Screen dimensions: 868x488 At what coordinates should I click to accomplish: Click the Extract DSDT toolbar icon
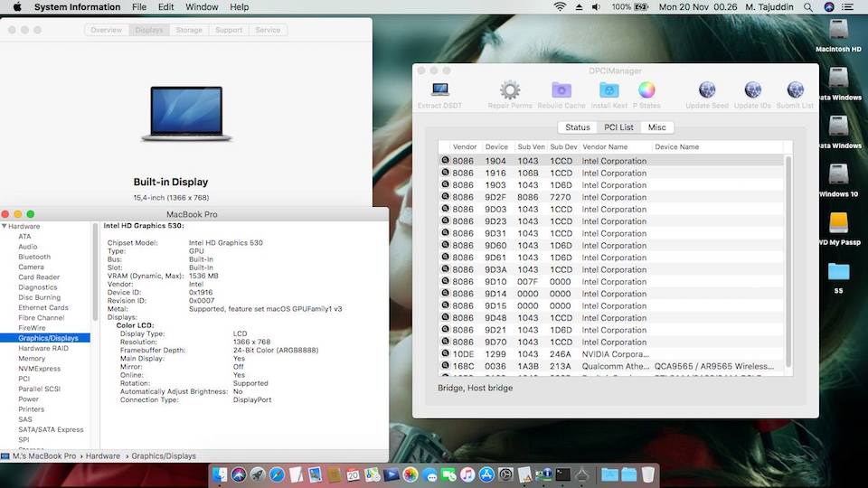tap(440, 90)
